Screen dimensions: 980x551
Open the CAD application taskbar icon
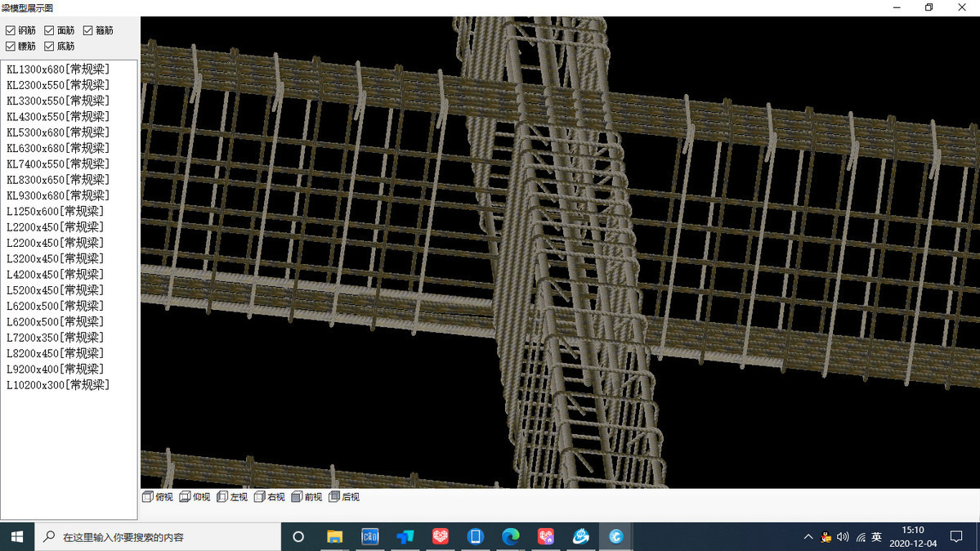point(370,536)
